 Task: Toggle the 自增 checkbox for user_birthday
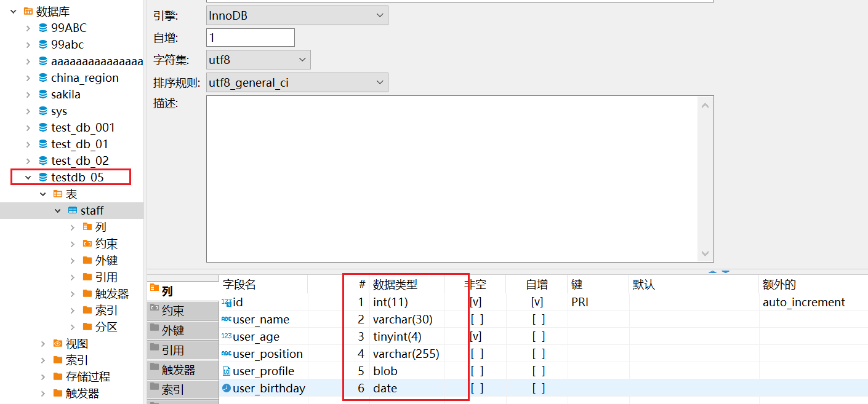pos(539,388)
